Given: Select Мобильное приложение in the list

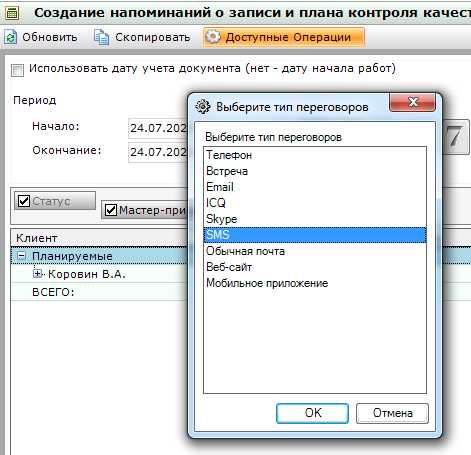Looking at the screenshot, I should [x=315, y=283].
